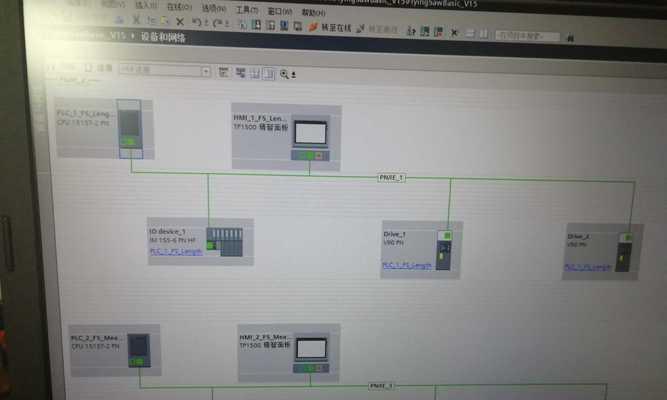The image size is (667, 400).
Task: Click the Redo arrow icon
Action: [x=217, y=23]
